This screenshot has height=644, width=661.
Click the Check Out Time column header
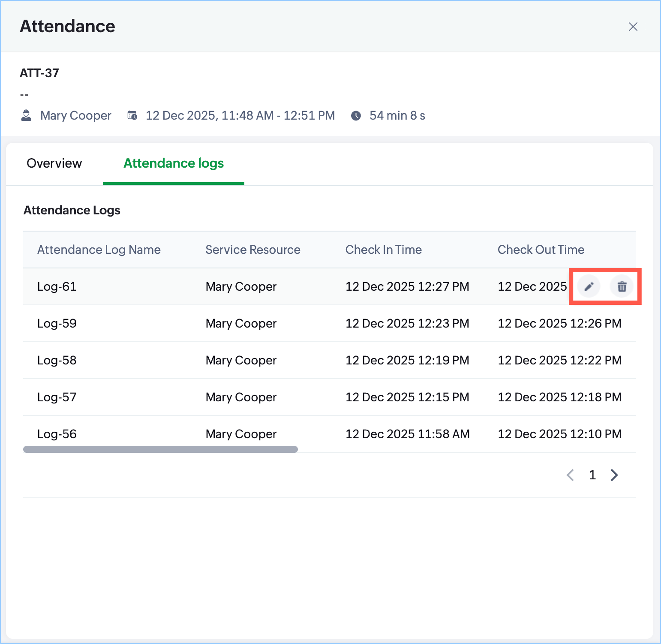point(541,250)
